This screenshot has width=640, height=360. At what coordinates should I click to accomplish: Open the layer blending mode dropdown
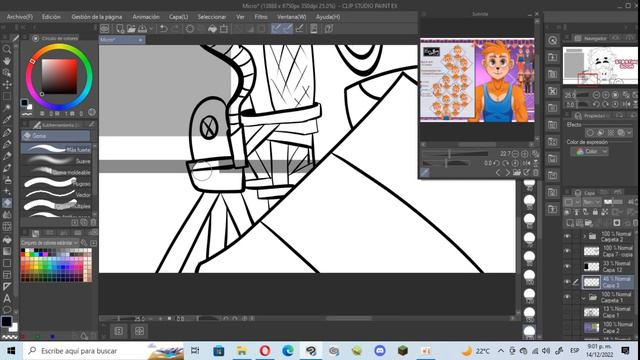[591, 202]
